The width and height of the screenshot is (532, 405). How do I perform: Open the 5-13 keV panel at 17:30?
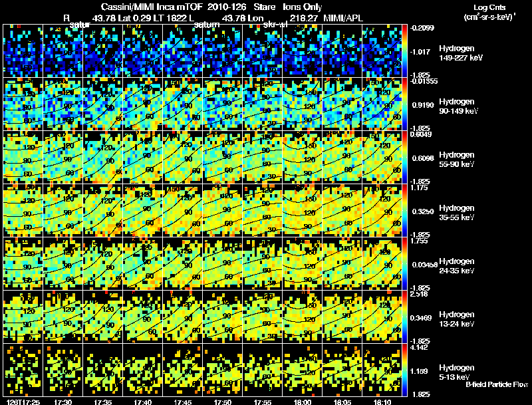[x=63, y=370]
